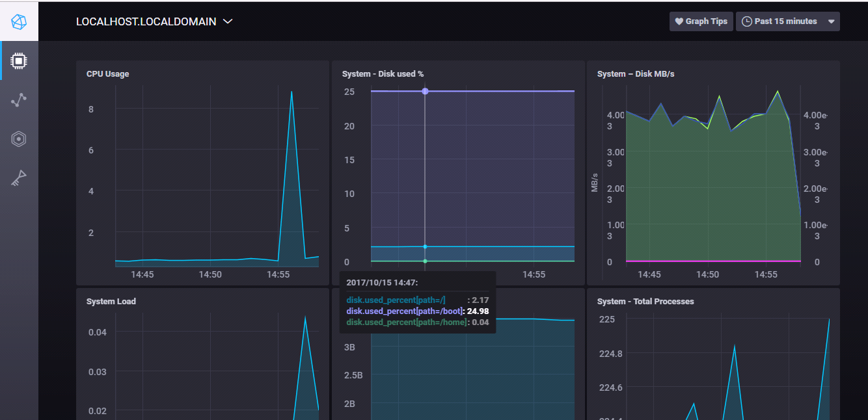868x420 pixels.
Task: Click the CPU Usage panel title
Action: tap(108, 74)
